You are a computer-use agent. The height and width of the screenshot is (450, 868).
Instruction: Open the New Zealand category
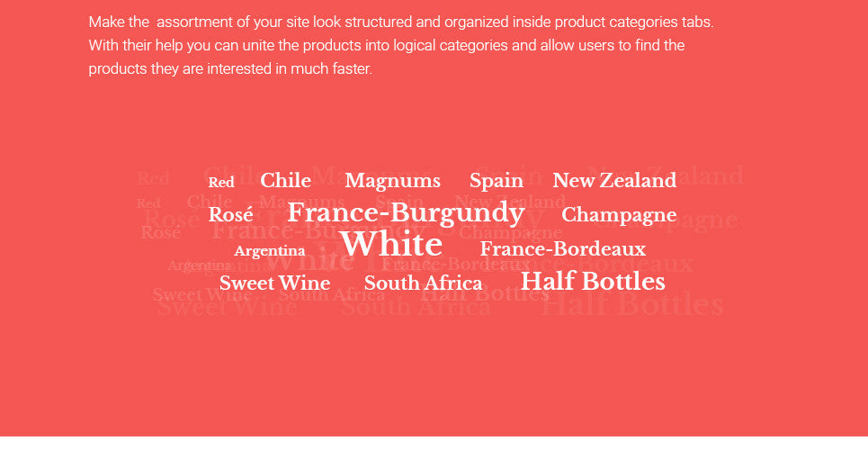pyautogui.click(x=614, y=181)
